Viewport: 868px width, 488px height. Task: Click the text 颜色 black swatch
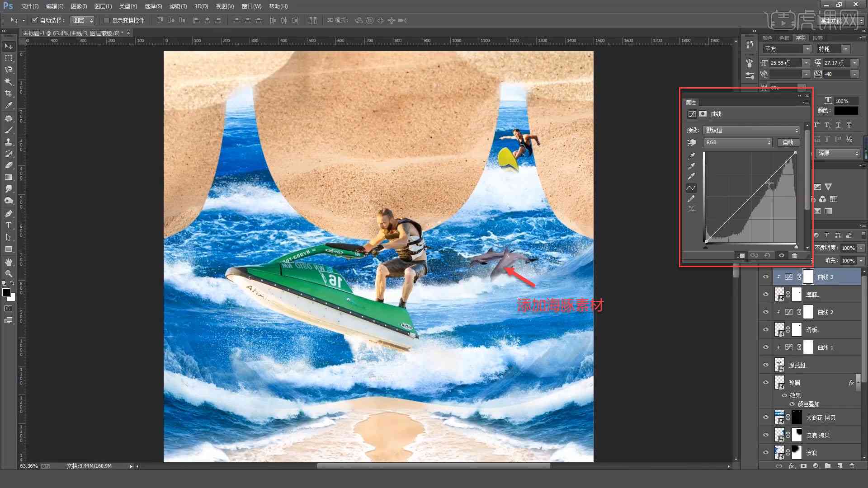pos(846,111)
